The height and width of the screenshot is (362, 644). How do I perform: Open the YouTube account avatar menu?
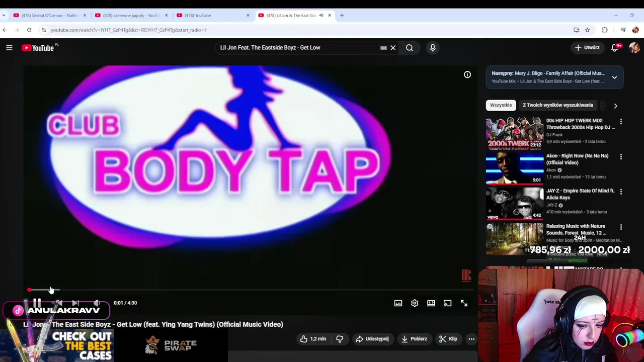[634, 48]
